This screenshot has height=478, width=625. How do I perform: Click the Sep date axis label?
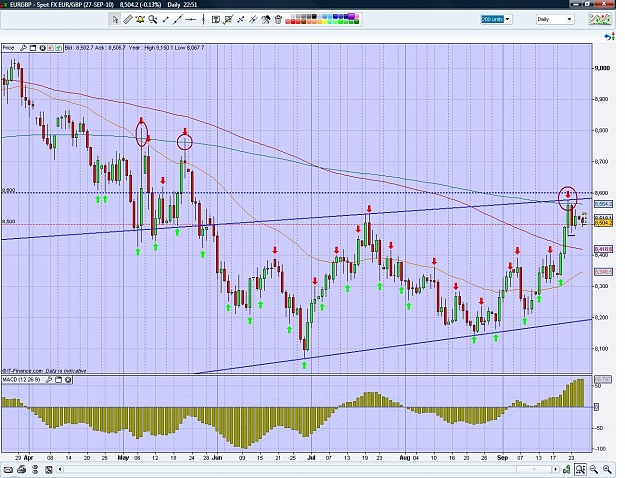coord(502,458)
